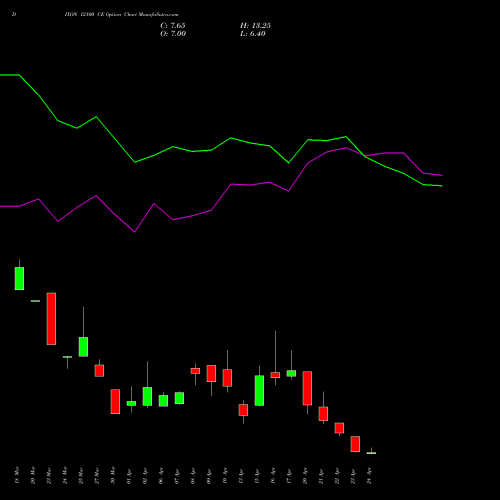
Task: Click the green 02 Apr candlestick body
Action: [x=147, y=396]
